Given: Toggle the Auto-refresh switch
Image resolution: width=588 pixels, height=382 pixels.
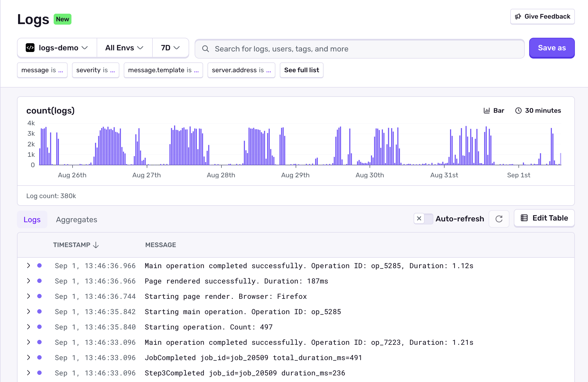Looking at the screenshot, I should (423, 219).
